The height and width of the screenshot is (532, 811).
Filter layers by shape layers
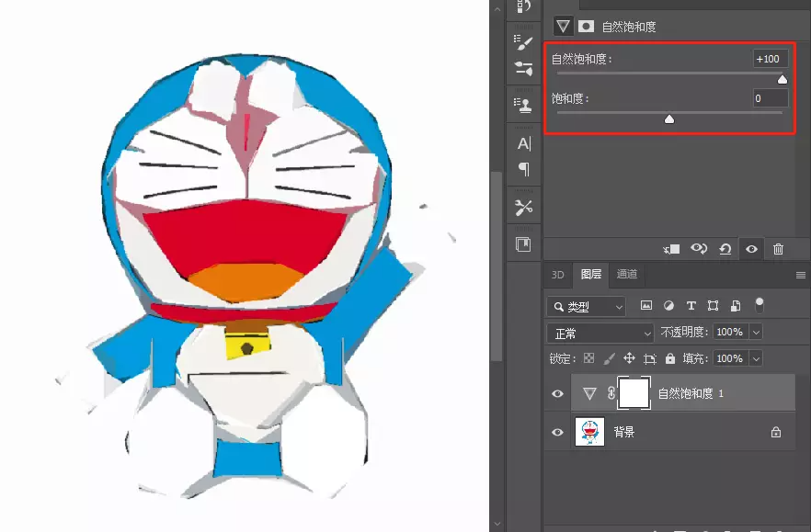(714, 306)
